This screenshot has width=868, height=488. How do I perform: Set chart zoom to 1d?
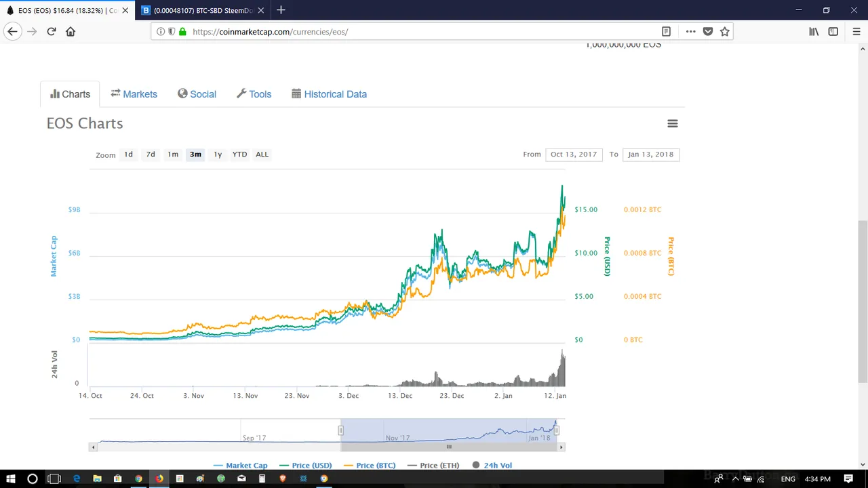128,155
